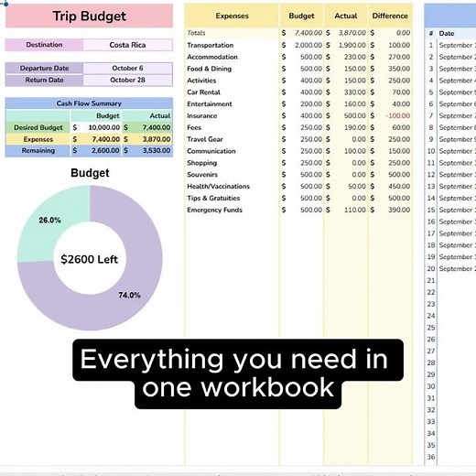The height and width of the screenshot is (476, 476).
Task: Select Transportation actual 1,900.00 cell
Action: click(346, 45)
